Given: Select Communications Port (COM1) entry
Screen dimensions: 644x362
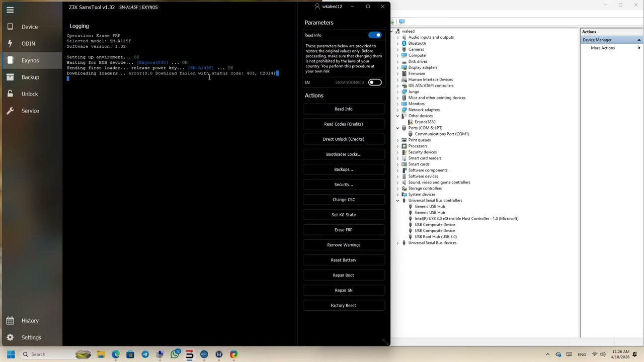Looking at the screenshot, I should click(442, 134).
